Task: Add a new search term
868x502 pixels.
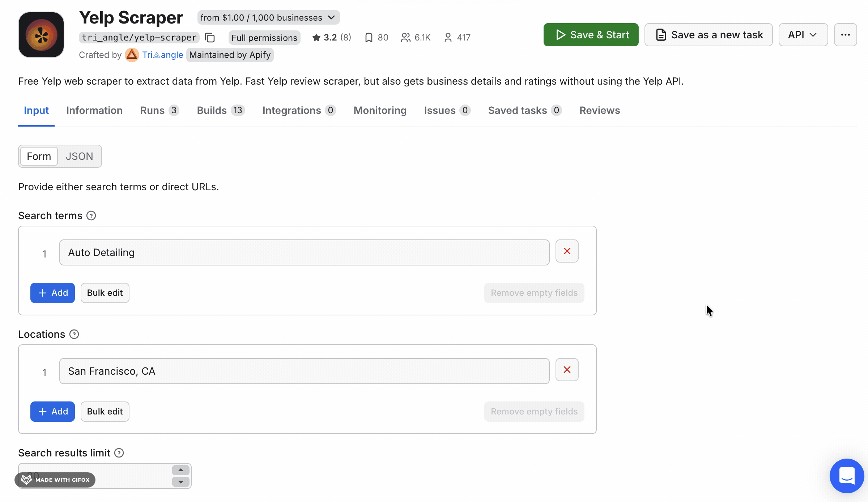Action: (52, 293)
